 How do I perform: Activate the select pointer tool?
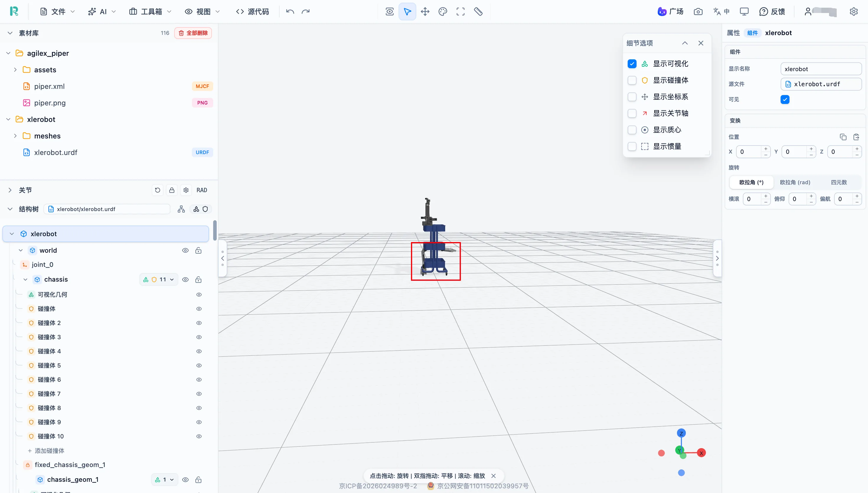tap(407, 12)
